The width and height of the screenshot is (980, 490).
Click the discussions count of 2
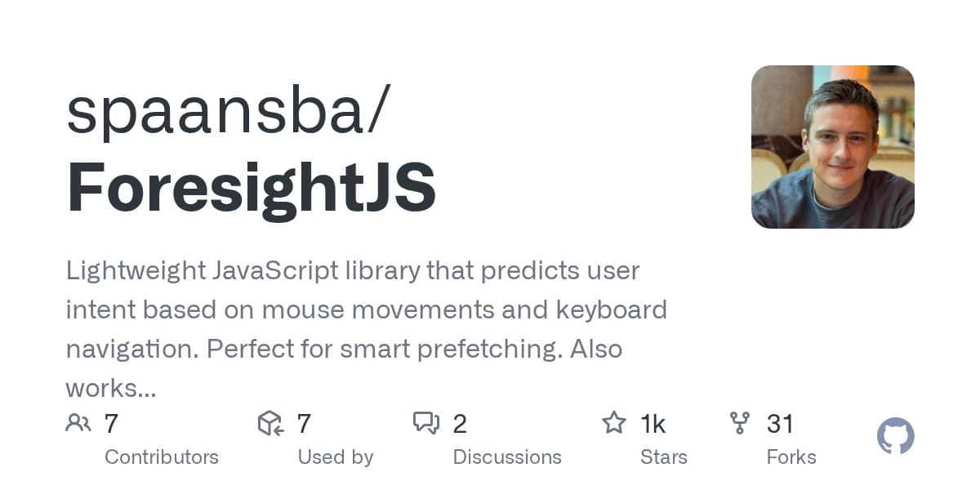[460, 424]
